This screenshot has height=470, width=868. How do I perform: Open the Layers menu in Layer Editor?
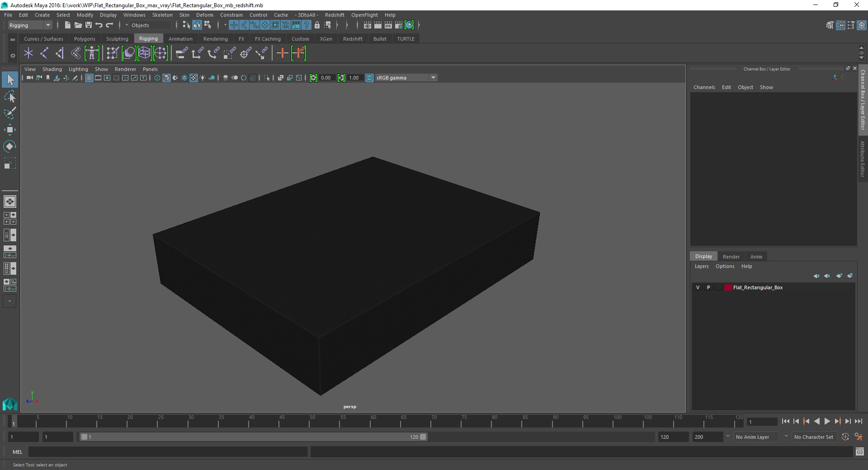702,266
